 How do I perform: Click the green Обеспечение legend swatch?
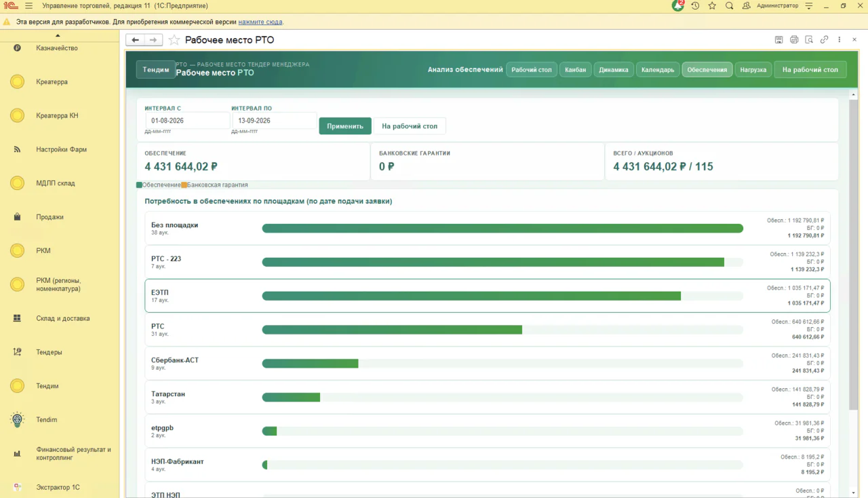139,185
